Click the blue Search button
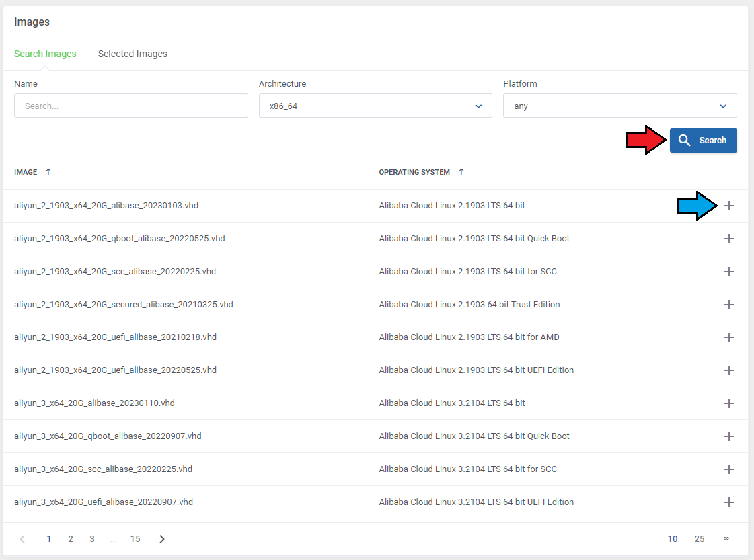The width and height of the screenshot is (754, 560). 703,141
